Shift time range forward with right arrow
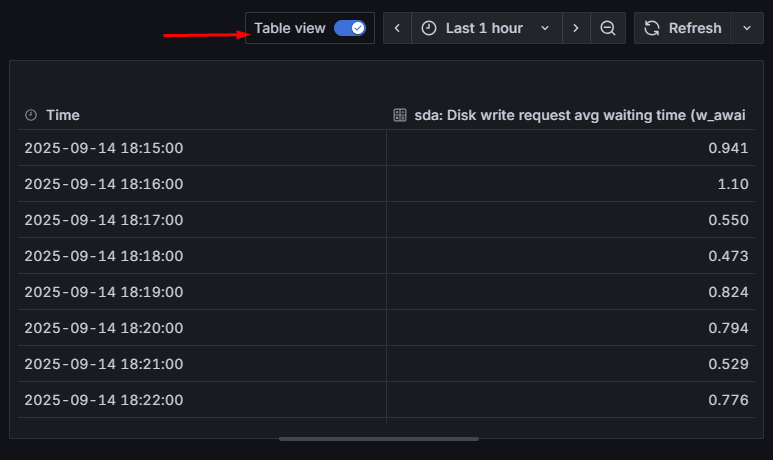The height and width of the screenshot is (460, 773). (x=576, y=28)
